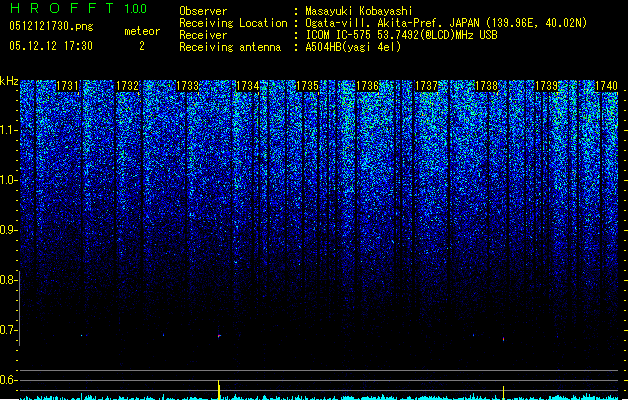
Task: Click the 1.1 frequency axis label
Action: pos(7,130)
